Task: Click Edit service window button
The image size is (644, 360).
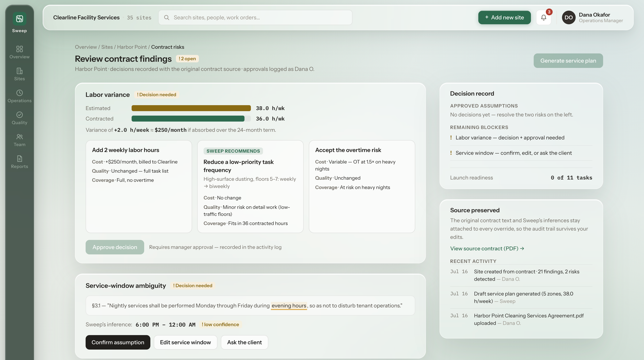Action: pos(185,342)
